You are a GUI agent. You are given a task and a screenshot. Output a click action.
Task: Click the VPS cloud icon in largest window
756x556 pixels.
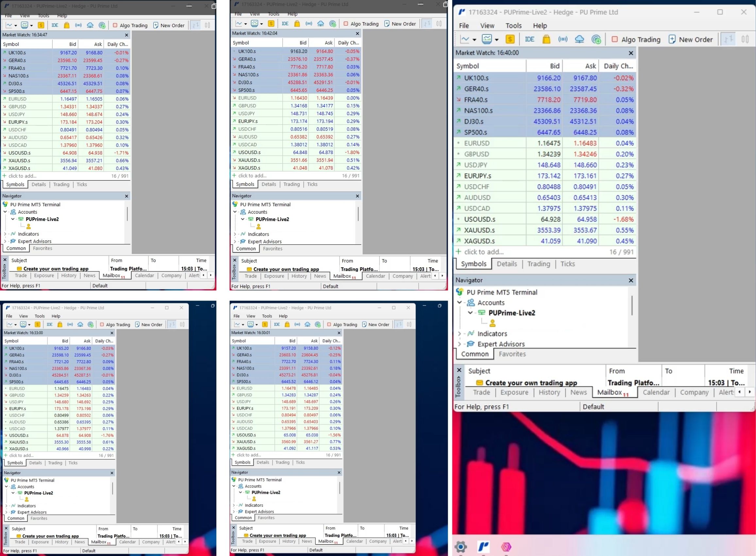[x=579, y=39]
